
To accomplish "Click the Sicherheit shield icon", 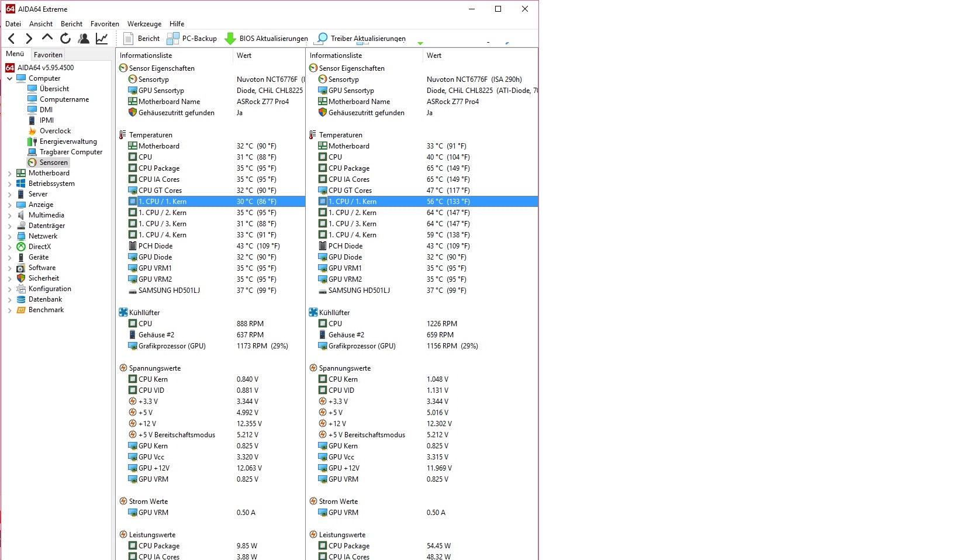I will [x=21, y=278].
